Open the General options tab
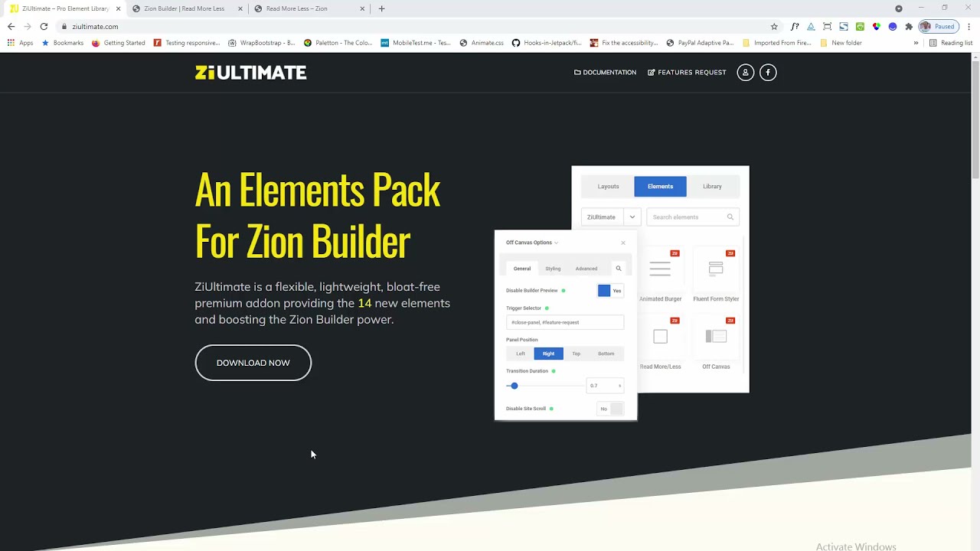 [x=521, y=269]
